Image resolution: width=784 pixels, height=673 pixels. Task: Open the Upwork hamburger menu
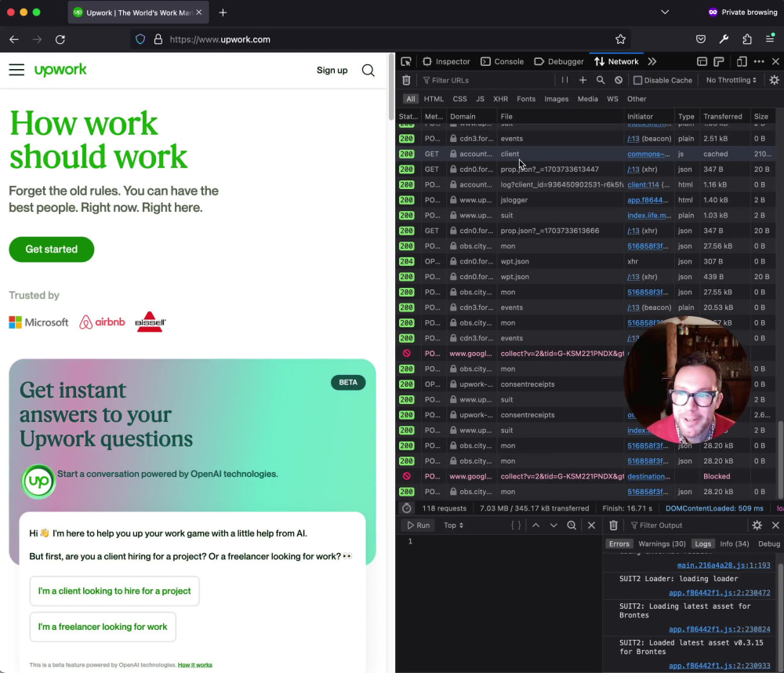16,70
